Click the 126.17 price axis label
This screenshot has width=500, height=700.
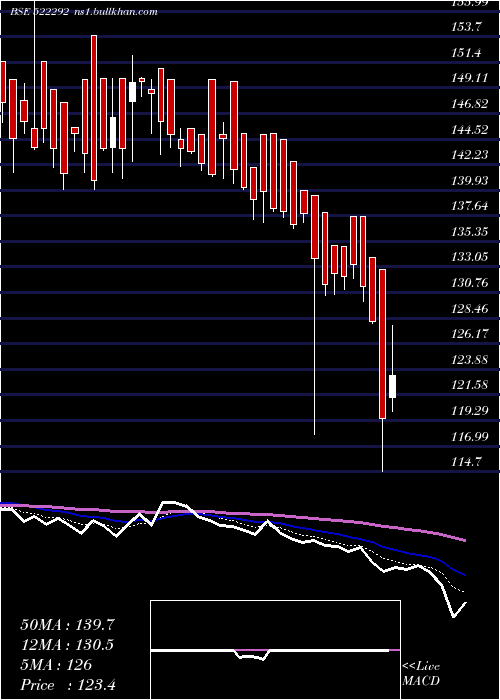coord(469,334)
